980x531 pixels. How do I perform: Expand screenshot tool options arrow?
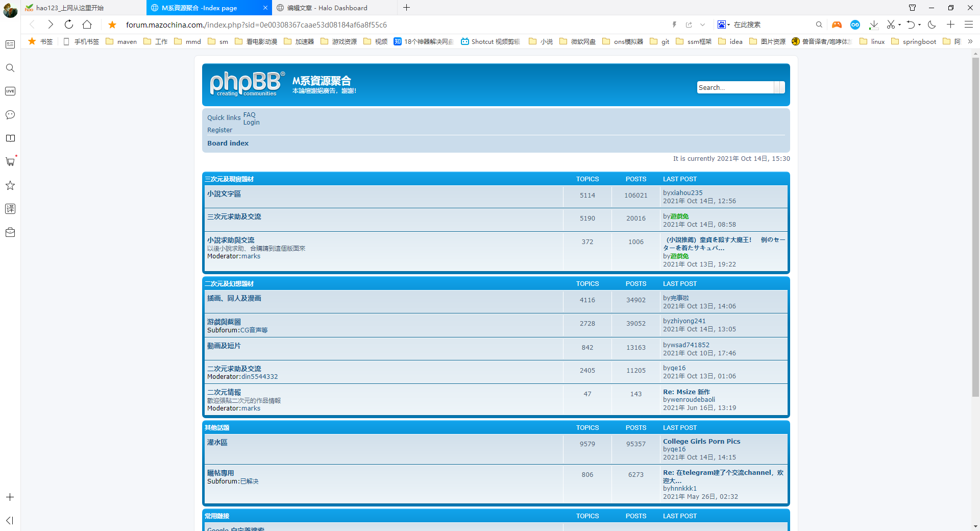click(x=899, y=25)
